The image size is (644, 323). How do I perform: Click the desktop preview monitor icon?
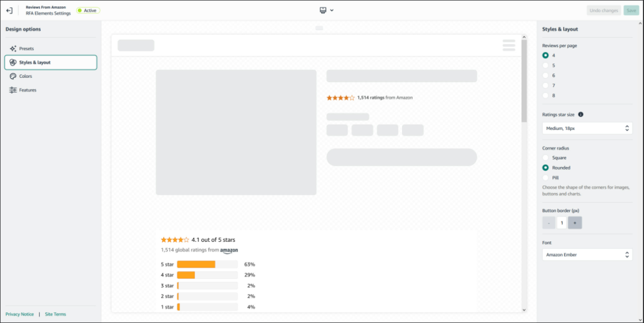pyautogui.click(x=323, y=10)
